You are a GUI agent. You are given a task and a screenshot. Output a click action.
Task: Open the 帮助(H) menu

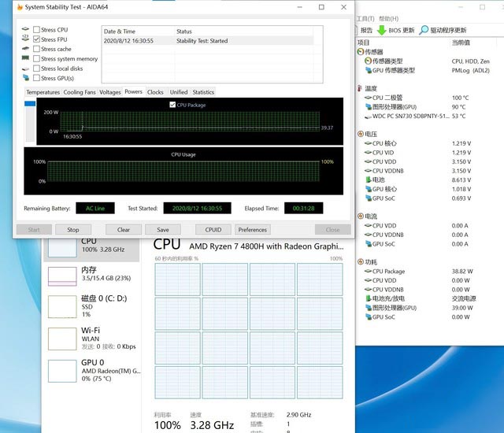click(x=388, y=19)
